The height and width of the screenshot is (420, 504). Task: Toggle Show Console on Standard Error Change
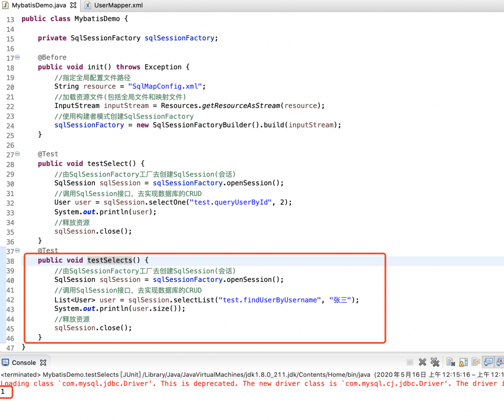[x=500, y=362]
